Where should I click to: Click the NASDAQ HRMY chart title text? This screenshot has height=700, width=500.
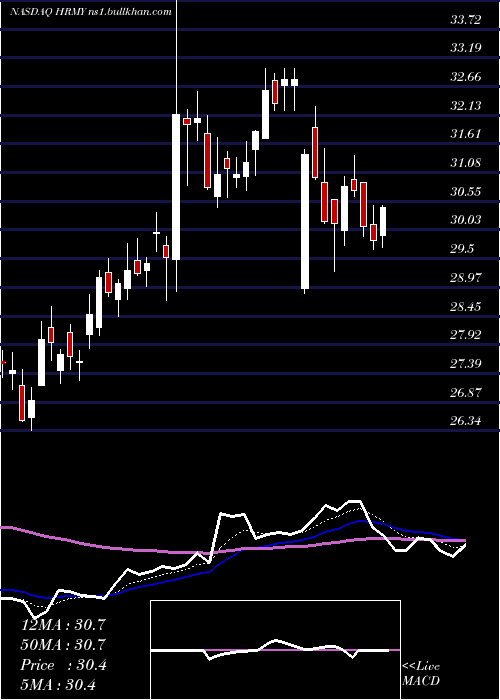click(91, 12)
